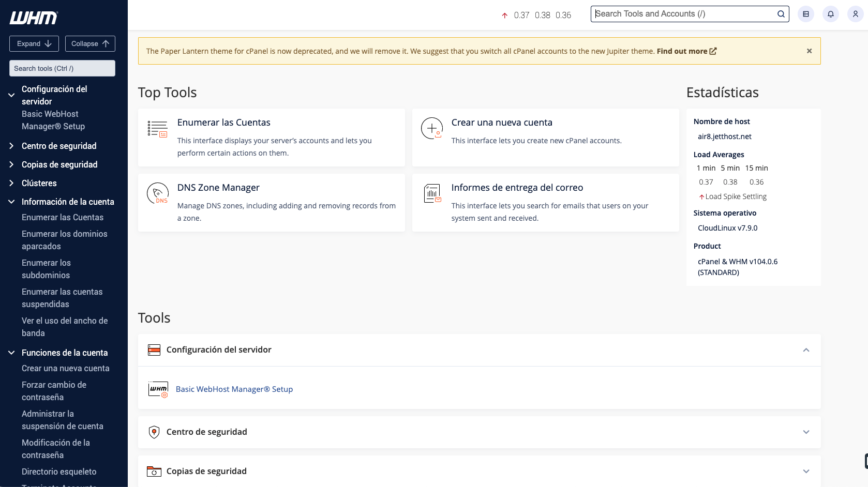The image size is (868, 487).
Task: Collapse sidebar Configuración del servidor chevron
Action: [11, 95]
